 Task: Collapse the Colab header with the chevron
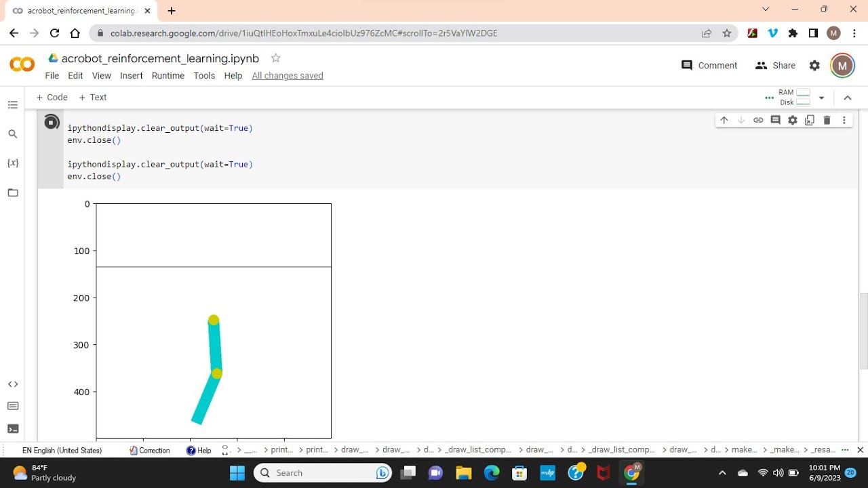(848, 98)
